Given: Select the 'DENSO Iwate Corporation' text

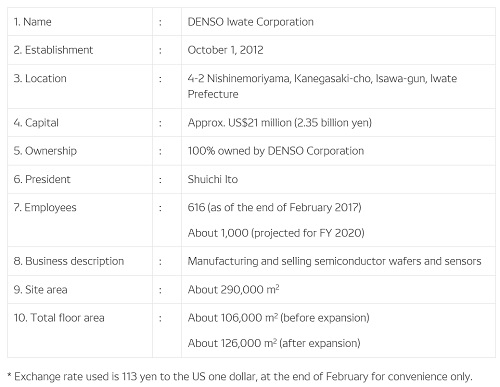Looking at the screenshot, I should point(250,22).
